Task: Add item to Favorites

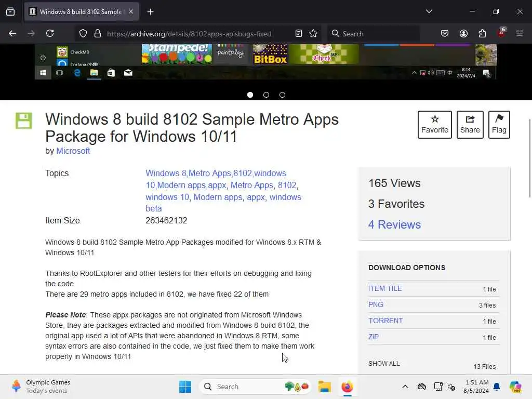Action: (435, 125)
